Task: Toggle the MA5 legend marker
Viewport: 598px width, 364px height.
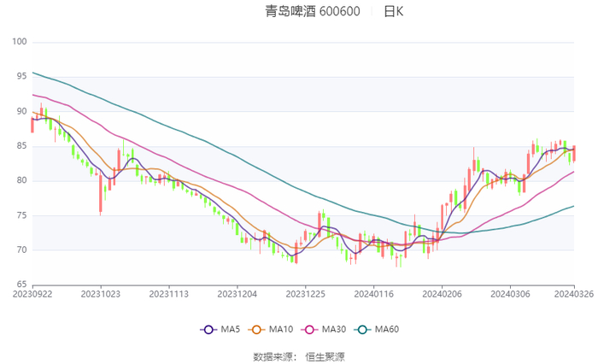Action: [208, 330]
